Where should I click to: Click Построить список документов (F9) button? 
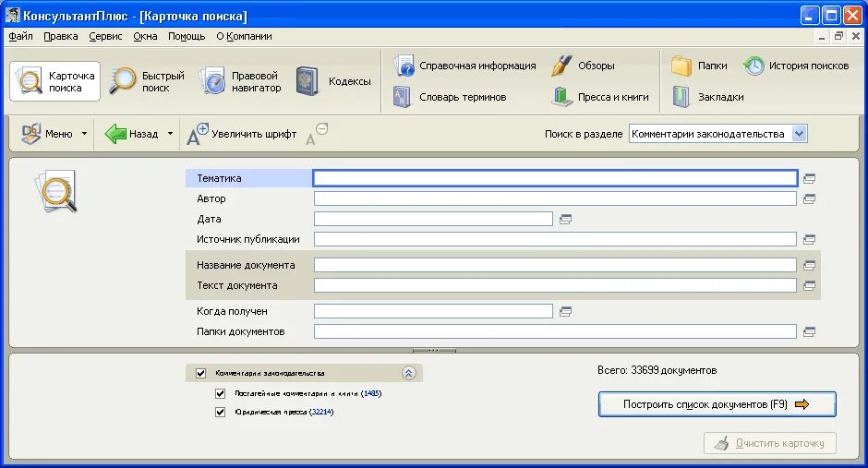click(x=717, y=404)
